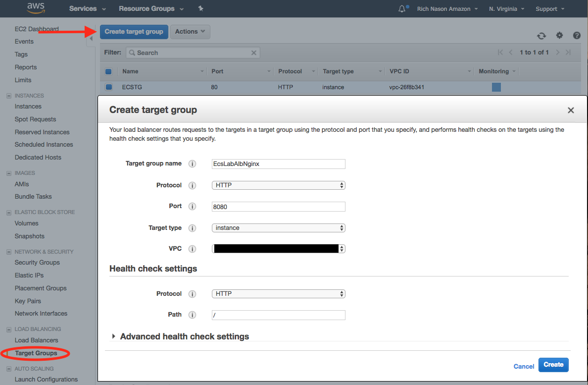This screenshot has width=588, height=385.
Task: Open the Target type dropdown
Action: (x=278, y=228)
